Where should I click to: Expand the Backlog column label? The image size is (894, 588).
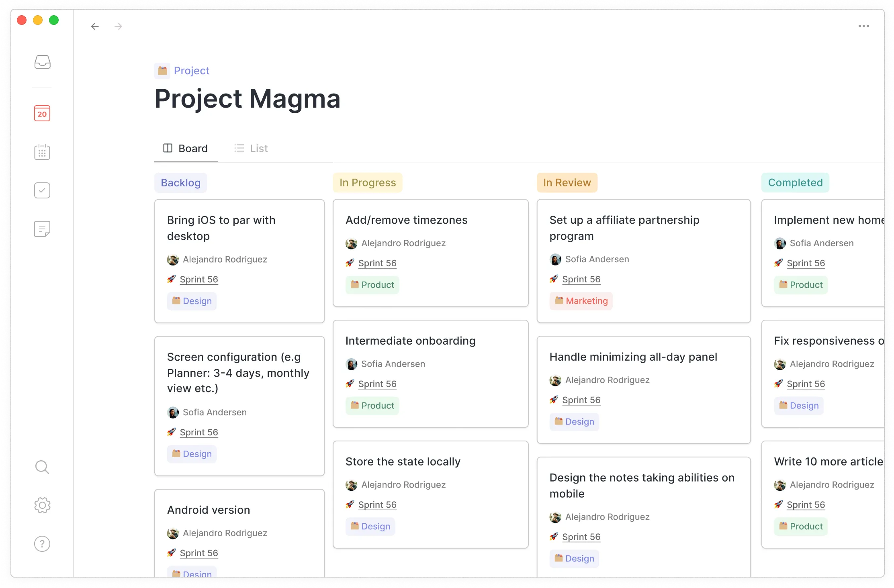click(180, 182)
